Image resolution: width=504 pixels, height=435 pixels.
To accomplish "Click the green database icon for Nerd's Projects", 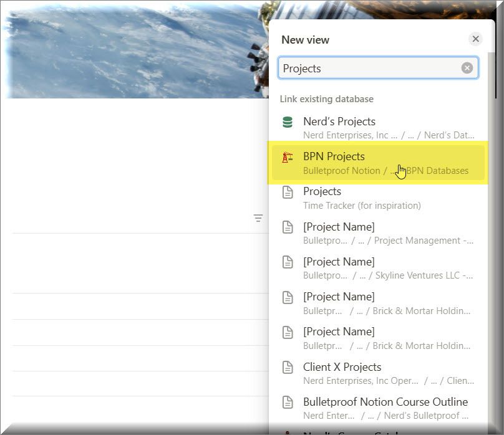I will tap(288, 122).
